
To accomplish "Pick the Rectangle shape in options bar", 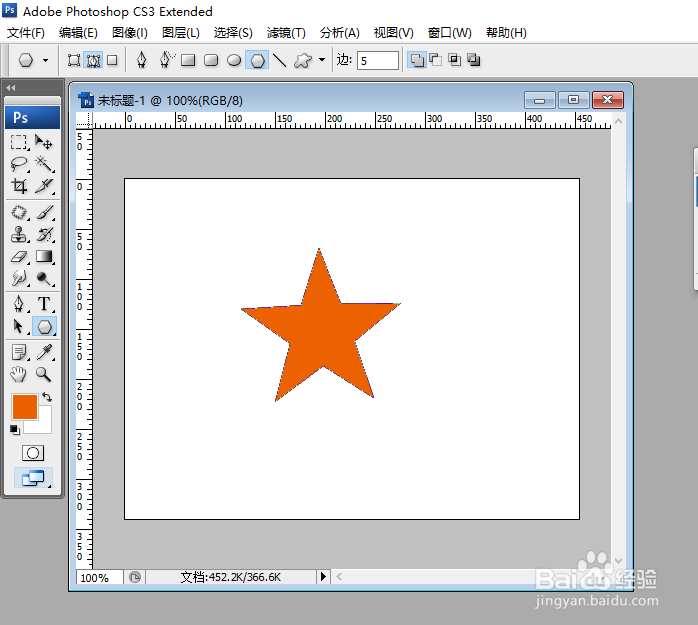I will click(x=188, y=60).
